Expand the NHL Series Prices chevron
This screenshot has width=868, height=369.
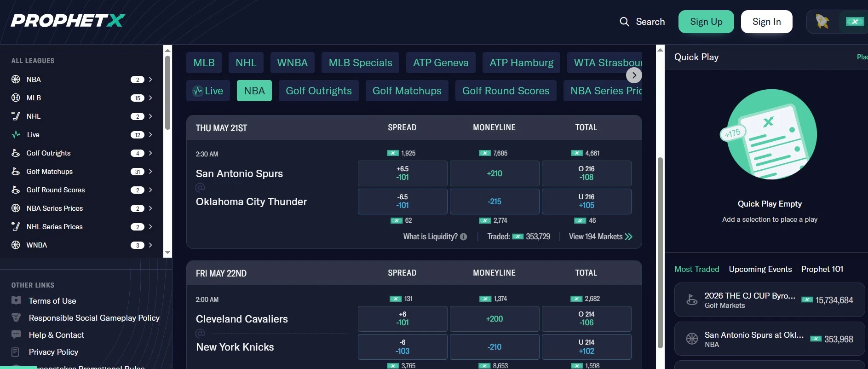150,226
